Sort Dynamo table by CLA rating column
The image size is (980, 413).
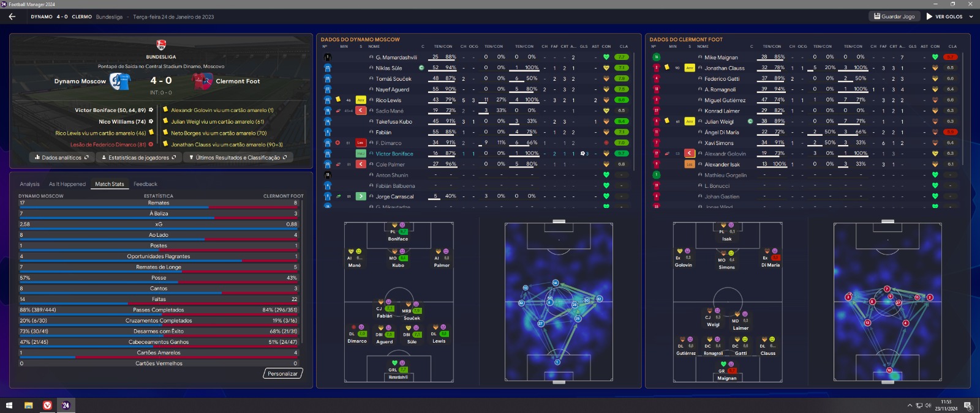coord(624,47)
